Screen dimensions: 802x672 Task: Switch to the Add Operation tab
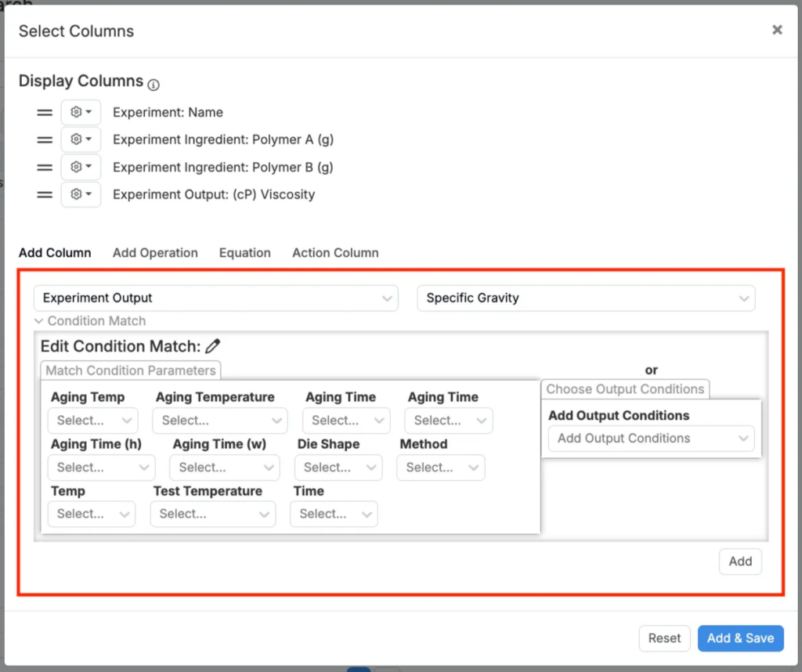tap(155, 253)
